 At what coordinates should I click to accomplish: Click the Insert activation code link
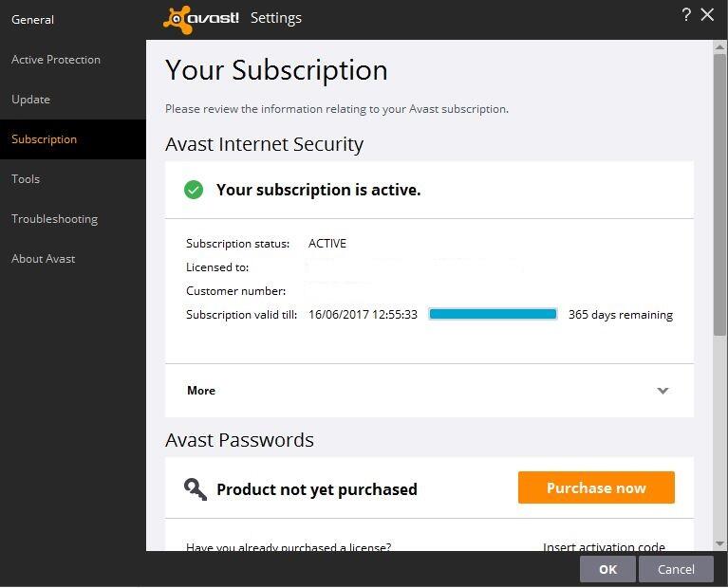604,546
